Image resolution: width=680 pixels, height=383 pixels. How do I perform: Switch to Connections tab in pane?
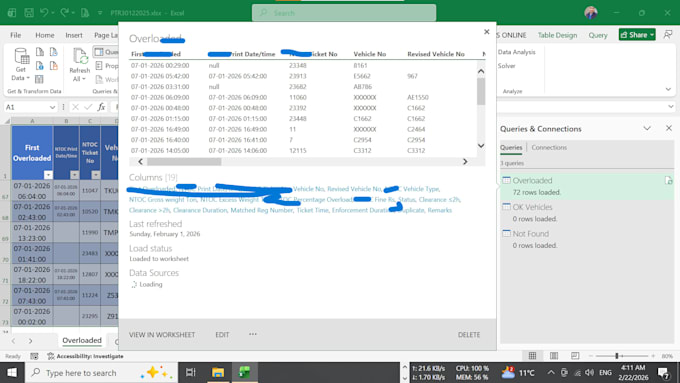pyautogui.click(x=549, y=147)
